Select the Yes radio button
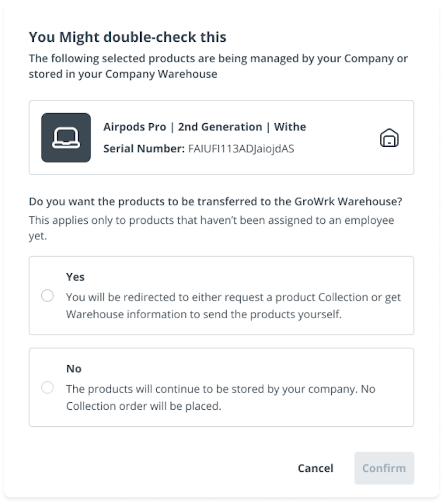443x504 pixels. [x=48, y=296]
